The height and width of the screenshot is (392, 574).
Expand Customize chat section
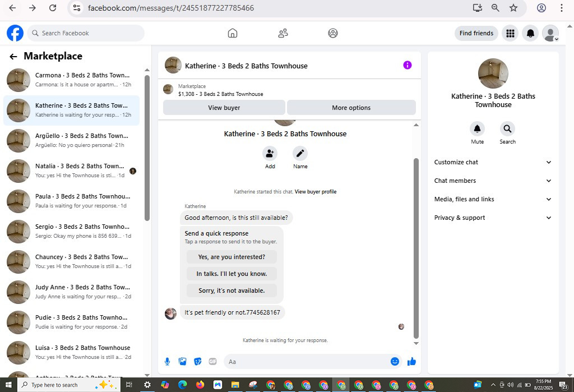pos(492,162)
